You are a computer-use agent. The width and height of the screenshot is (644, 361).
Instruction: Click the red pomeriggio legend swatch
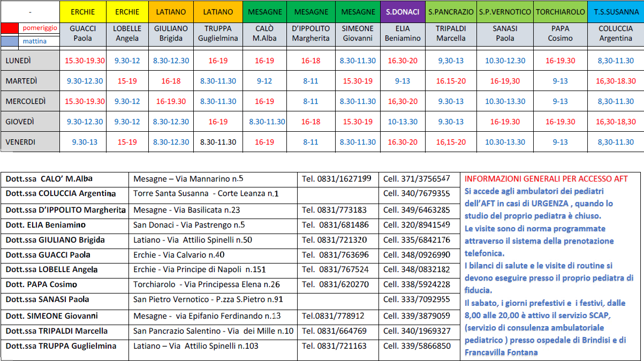pyautogui.click(x=10, y=28)
